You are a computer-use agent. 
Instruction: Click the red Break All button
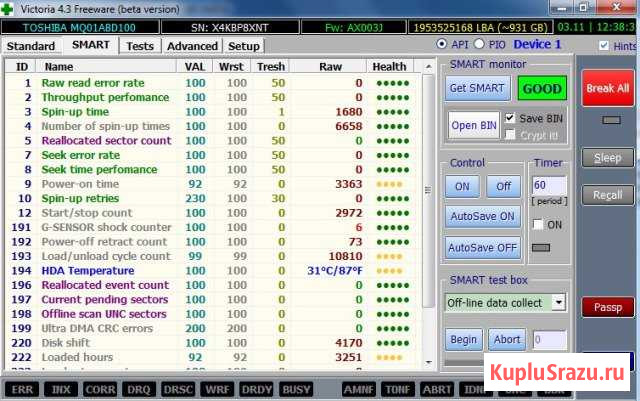607,88
